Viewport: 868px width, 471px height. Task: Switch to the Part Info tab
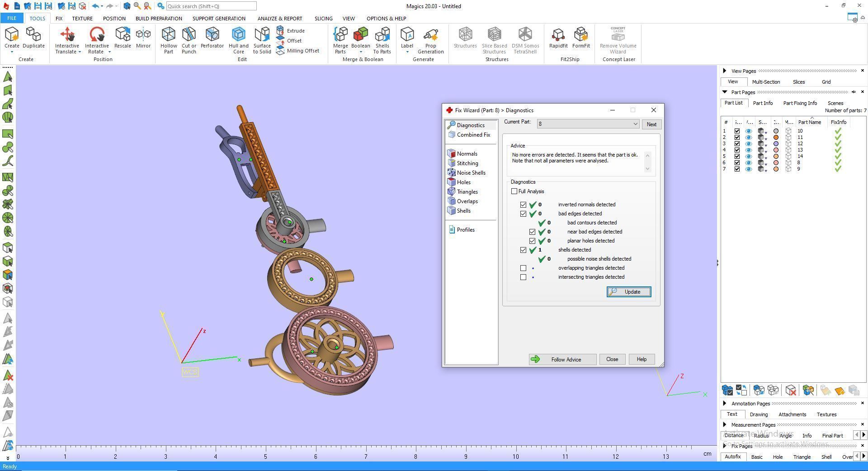click(x=763, y=103)
